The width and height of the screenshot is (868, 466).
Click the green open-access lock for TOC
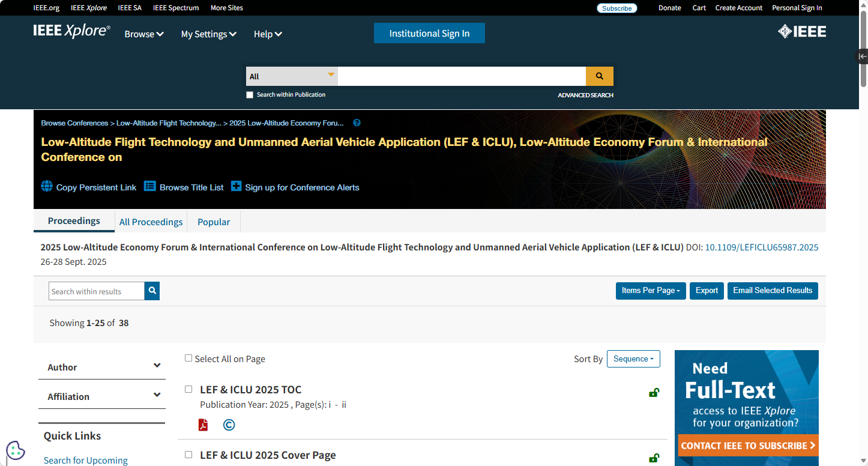coord(654,393)
